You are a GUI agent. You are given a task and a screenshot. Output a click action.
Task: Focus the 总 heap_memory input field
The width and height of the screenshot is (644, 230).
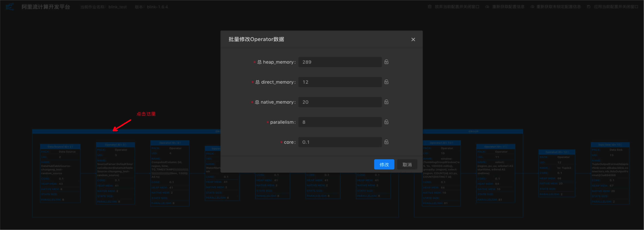click(x=340, y=62)
